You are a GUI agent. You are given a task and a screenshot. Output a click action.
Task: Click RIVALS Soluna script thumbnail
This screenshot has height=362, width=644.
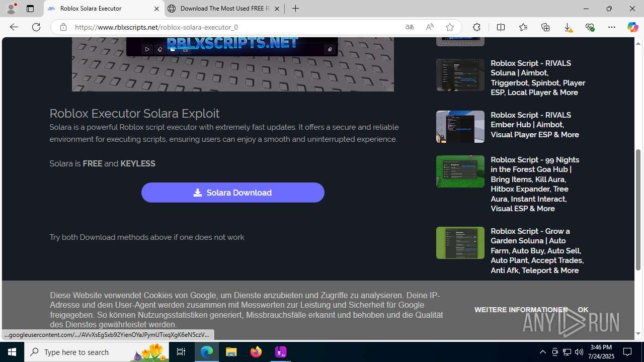[460, 75]
